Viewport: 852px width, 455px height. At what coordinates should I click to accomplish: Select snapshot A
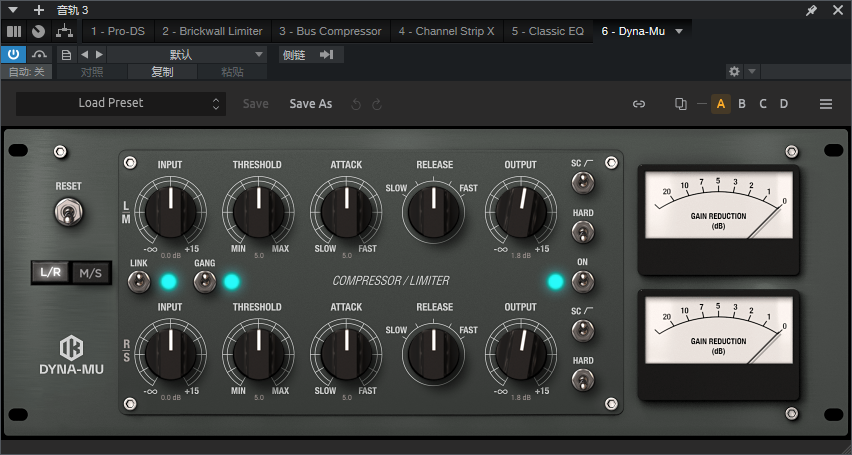pyautogui.click(x=721, y=104)
